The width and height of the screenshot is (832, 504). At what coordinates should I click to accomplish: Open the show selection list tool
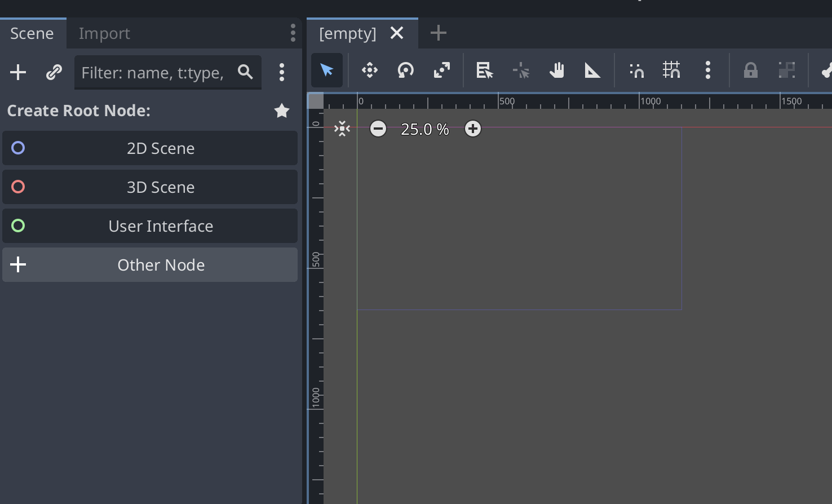pos(483,70)
